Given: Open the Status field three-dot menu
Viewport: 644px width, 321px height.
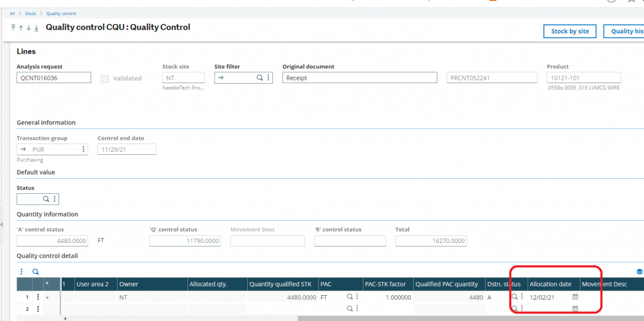Looking at the screenshot, I should coord(55,199).
